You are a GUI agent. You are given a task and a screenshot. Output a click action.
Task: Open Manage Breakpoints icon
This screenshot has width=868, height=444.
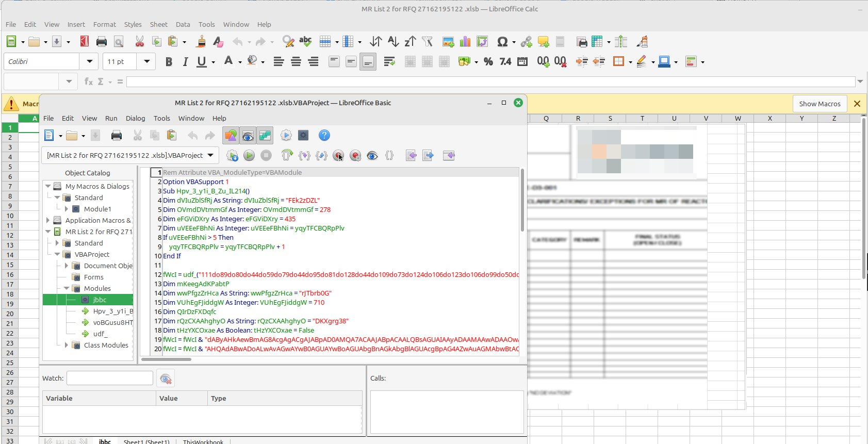(355, 155)
